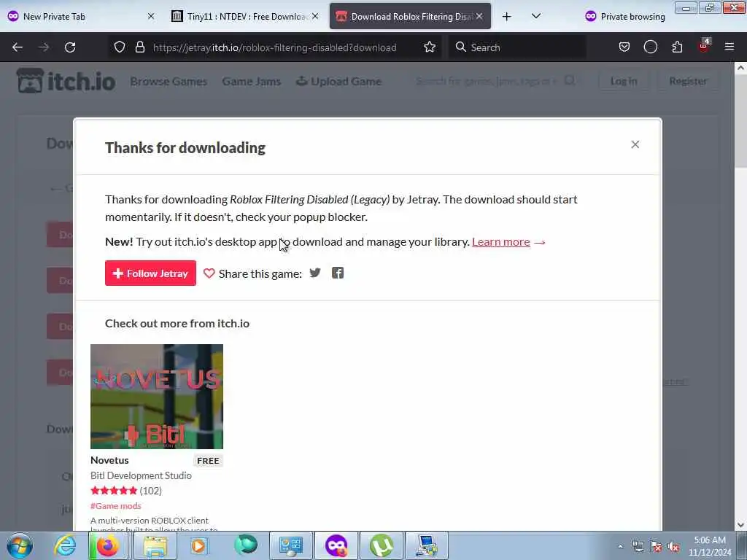The height and width of the screenshot is (560, 747).
Task: Go back to previous page
Action: tap(18, 47)
